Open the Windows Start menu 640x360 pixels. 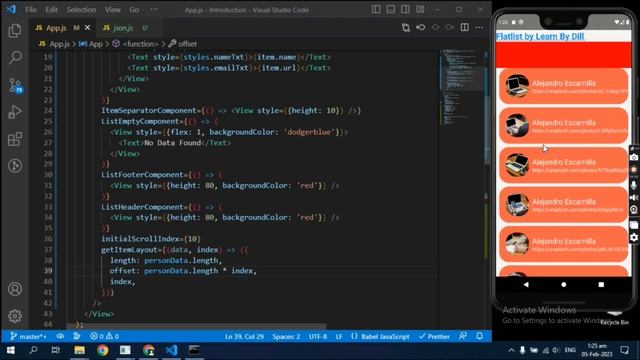[11, 350]
